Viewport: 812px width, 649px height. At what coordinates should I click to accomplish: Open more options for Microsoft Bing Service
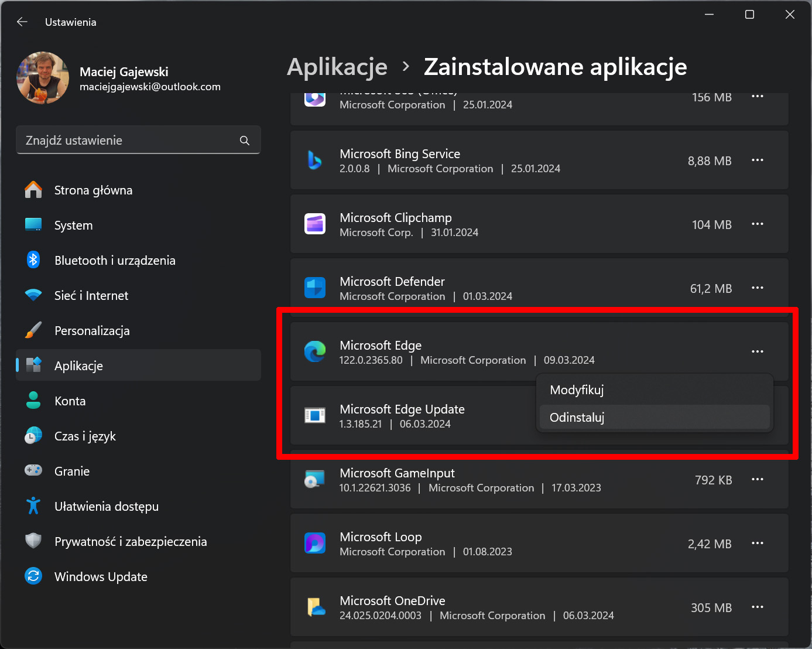tap(758, 160)
